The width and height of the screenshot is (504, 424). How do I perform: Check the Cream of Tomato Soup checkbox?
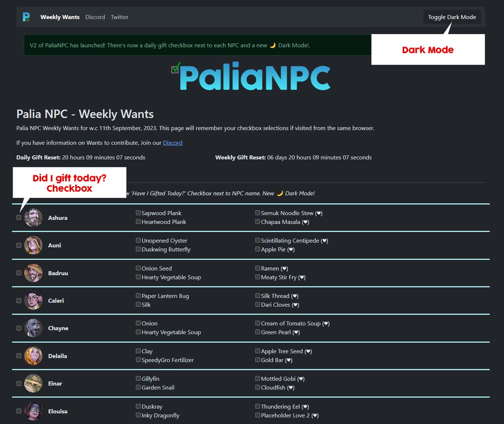tap(257, 323)
